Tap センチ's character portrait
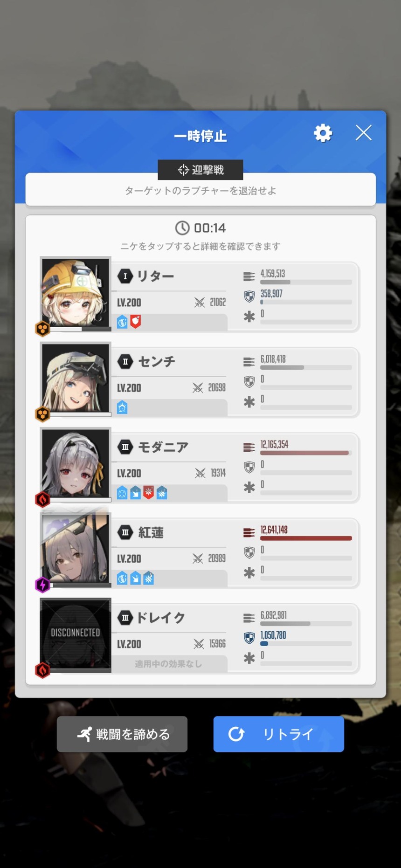Screen dimensions: 401x868 point(76,378)
